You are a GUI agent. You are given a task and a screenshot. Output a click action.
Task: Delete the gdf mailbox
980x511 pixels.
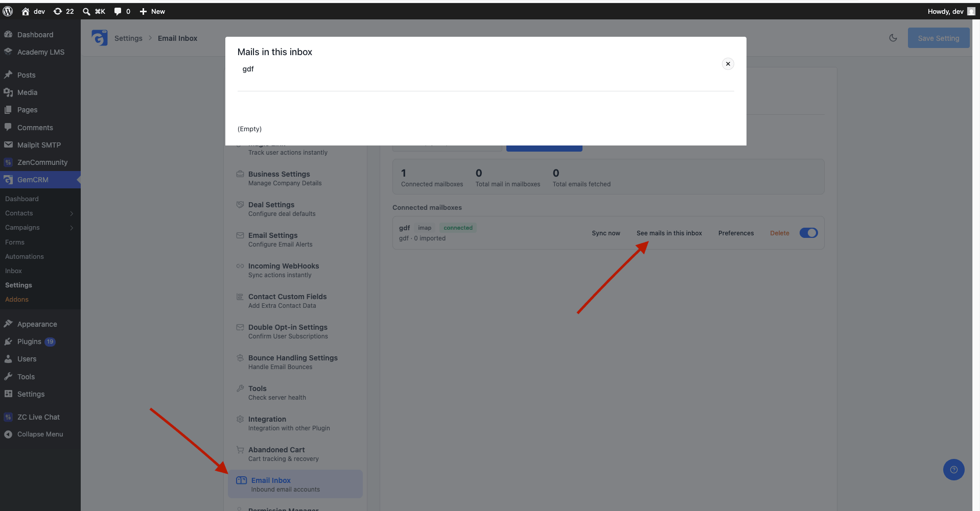780,233
